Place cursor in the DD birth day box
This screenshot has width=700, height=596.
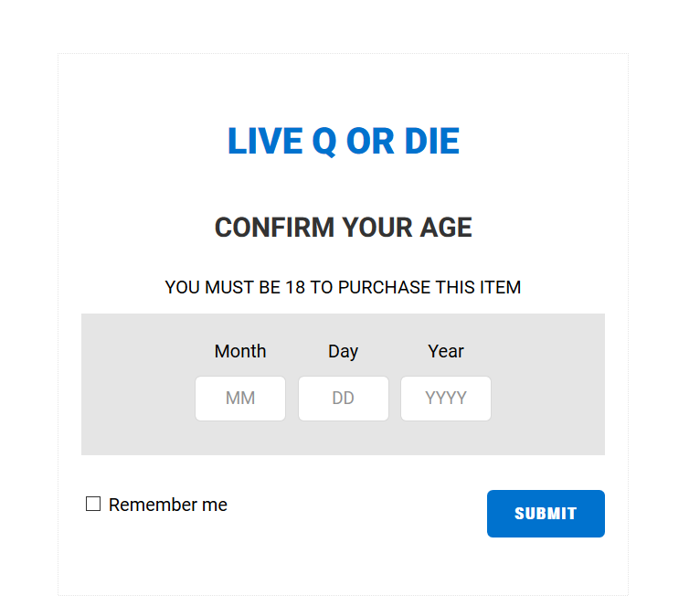point(344,399)
